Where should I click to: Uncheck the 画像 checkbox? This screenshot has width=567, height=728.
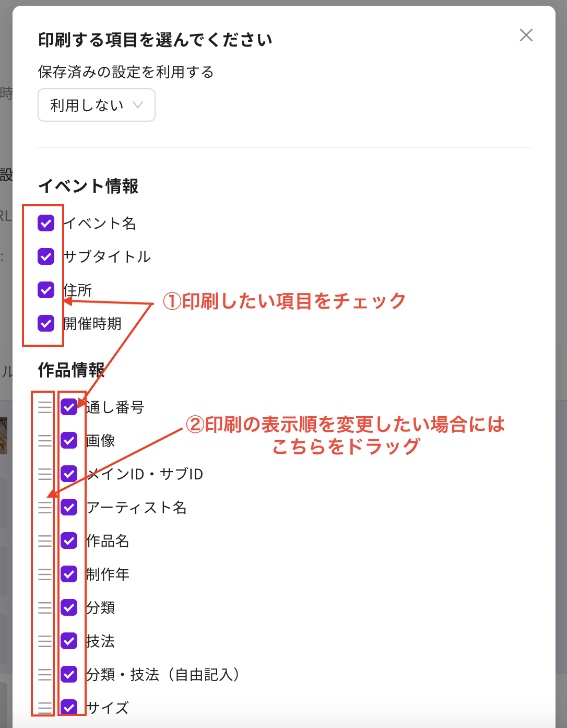coord(68,441)
